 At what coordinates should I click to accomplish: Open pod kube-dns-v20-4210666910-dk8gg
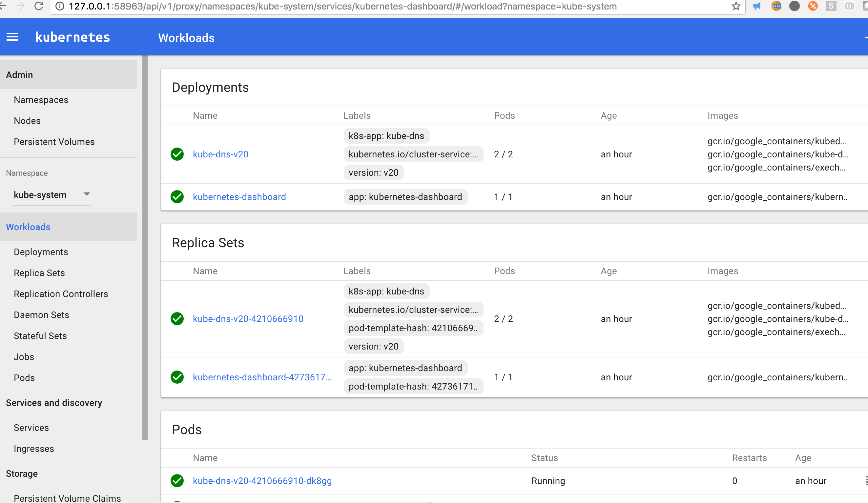(x=262, y=481)
